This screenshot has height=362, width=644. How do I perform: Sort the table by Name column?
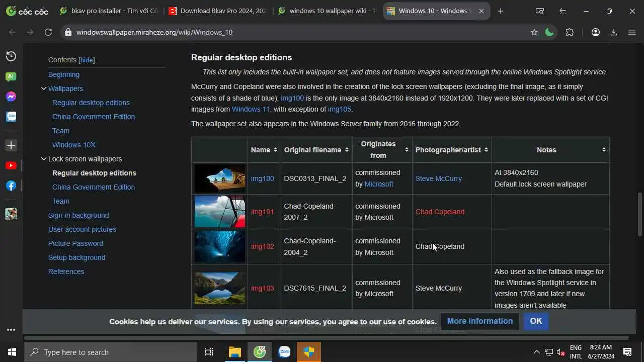pos(264,150)
